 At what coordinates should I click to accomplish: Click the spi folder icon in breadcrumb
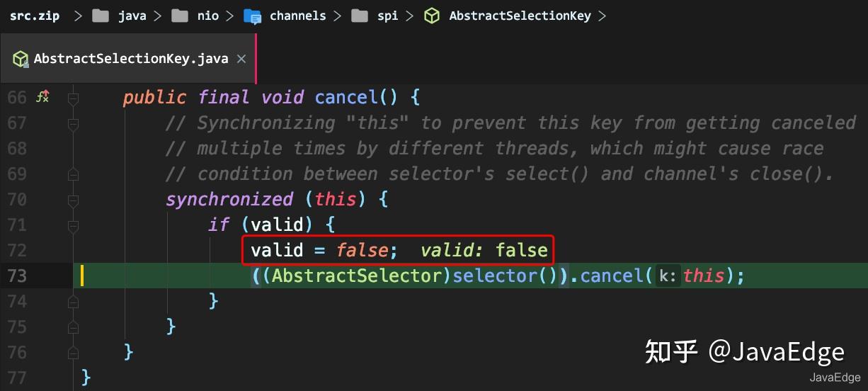coord(360,16)
